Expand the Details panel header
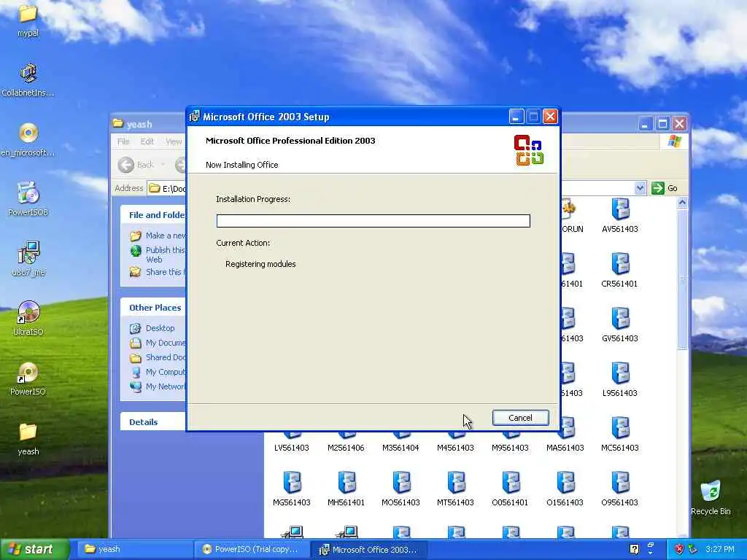 pyautogui.click(x=153, y=422)
